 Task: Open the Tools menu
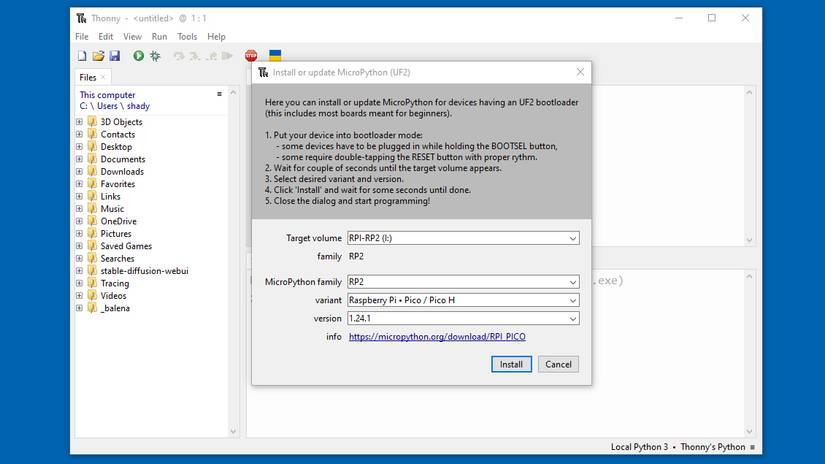pyautogui.click(x=187, y=36)
